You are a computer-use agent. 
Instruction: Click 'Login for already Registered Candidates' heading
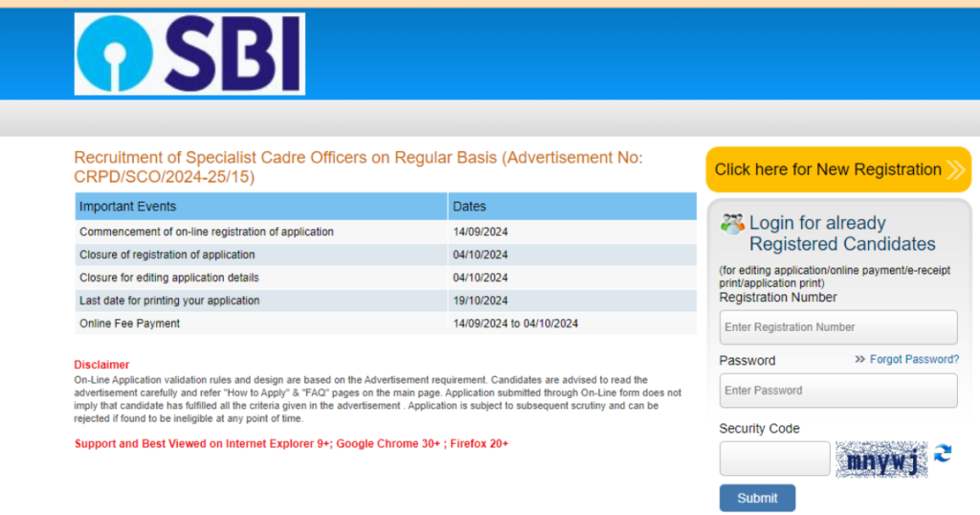click(842, 234)
